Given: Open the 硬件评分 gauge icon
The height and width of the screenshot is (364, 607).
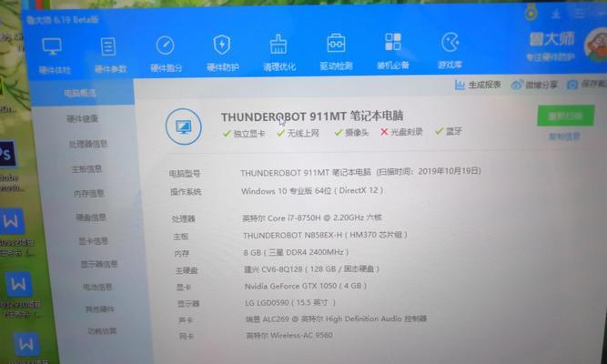Looking at the screenshot, I should 166,45.
